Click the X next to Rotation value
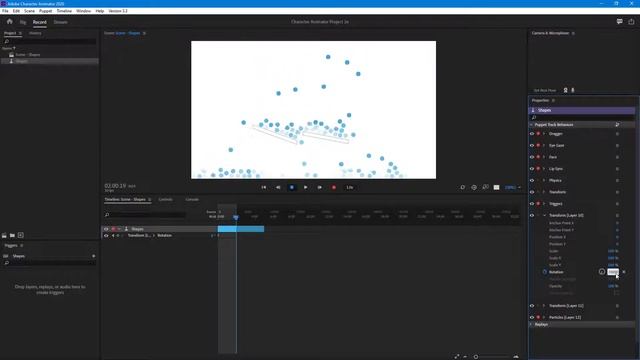640x360 pixels. (x=624, y=272)
